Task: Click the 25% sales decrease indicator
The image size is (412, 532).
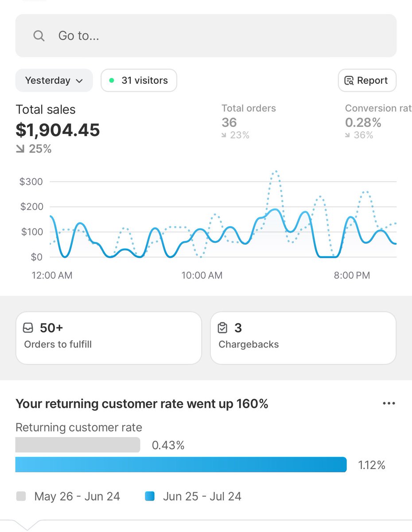Action: tap(34, 149)
